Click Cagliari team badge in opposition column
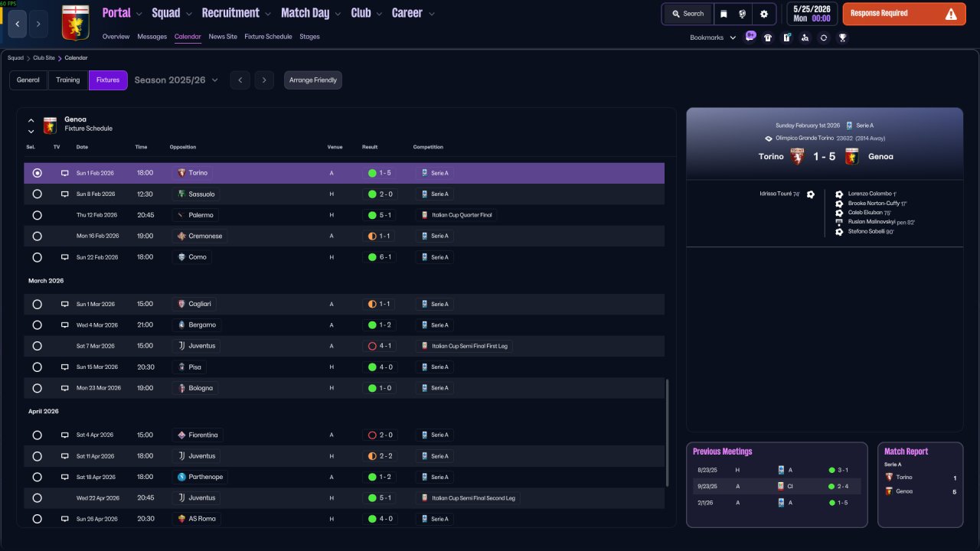This screenshot has height=551, width=980. (181, 304)
